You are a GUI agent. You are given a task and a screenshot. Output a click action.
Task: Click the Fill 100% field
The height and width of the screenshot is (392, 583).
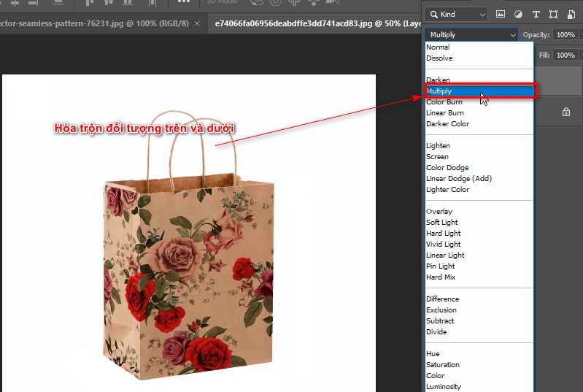tap(565, 55)
